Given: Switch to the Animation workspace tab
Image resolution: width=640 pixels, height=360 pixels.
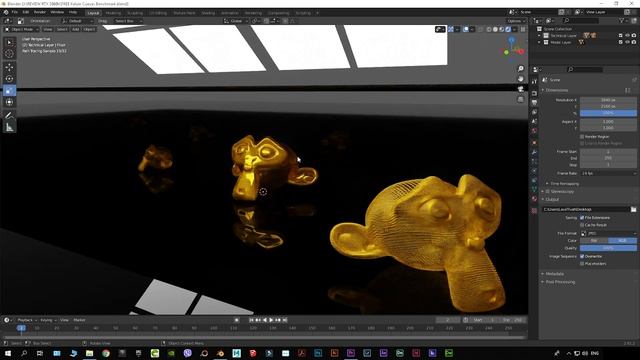Looking at the screenshot, I should click(x=230, y=13).
